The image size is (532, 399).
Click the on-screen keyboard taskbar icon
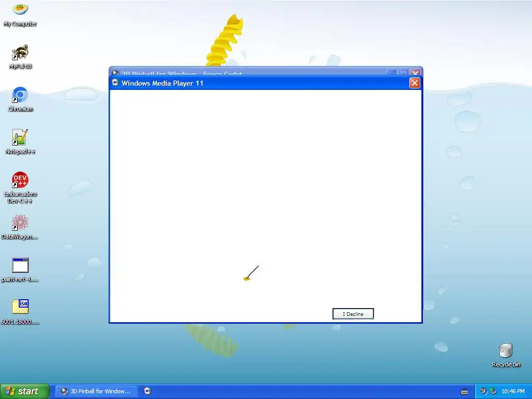[x=464, y=392]
